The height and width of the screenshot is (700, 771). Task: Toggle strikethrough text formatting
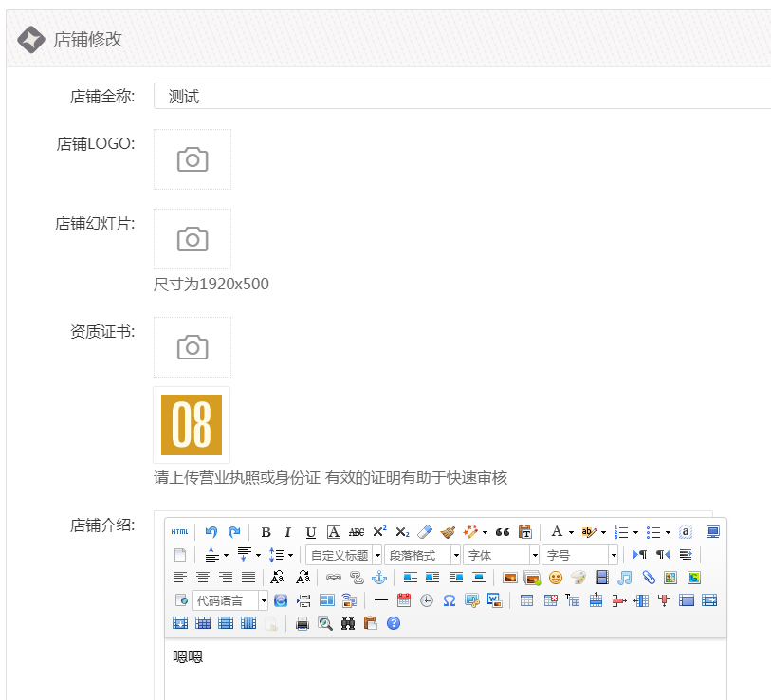click(357, 532)
